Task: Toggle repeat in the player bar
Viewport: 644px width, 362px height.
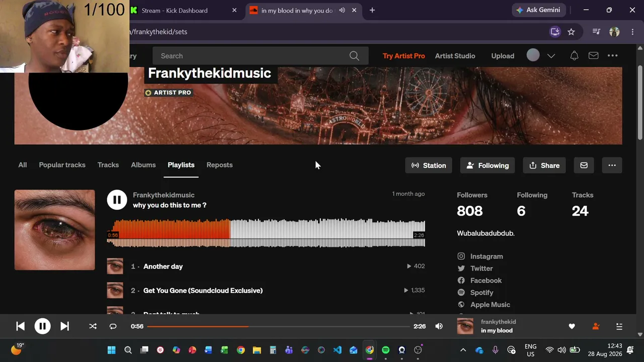Action: pyautogui.click(x=113, y=326)
